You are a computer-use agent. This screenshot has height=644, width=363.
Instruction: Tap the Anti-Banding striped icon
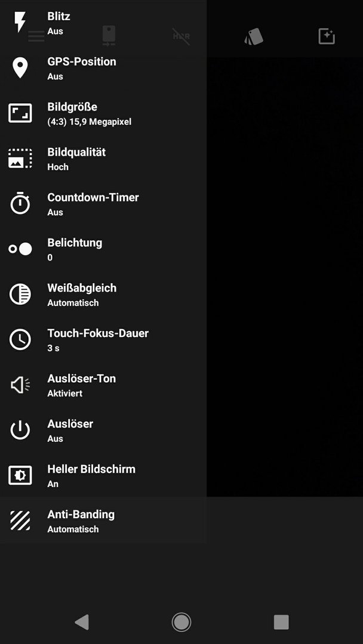pyautogui.click(x=20, y=521)
